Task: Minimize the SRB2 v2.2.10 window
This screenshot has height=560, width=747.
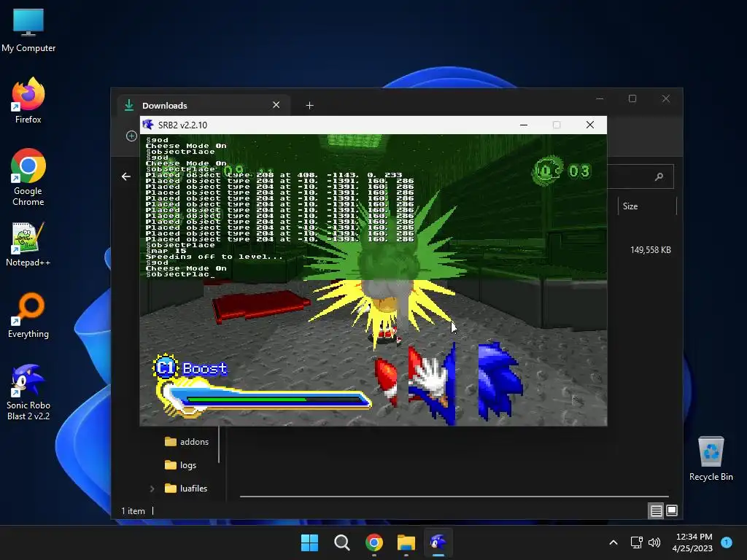Action: tap(524, 125)
